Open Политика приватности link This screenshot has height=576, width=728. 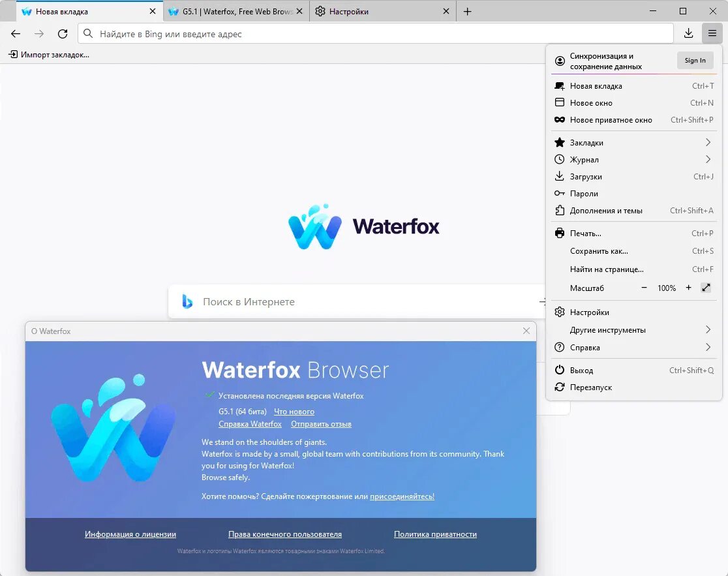coord(436,534)
